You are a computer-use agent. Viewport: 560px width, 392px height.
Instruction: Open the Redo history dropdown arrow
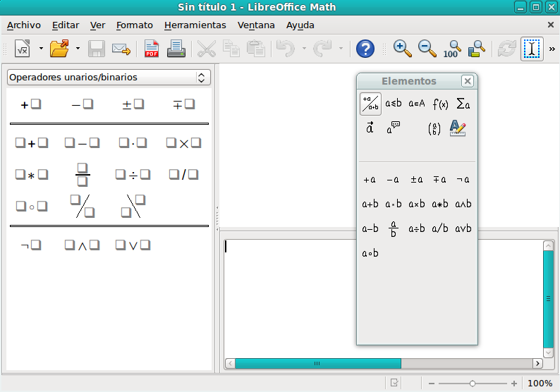[x=341, y=48]
